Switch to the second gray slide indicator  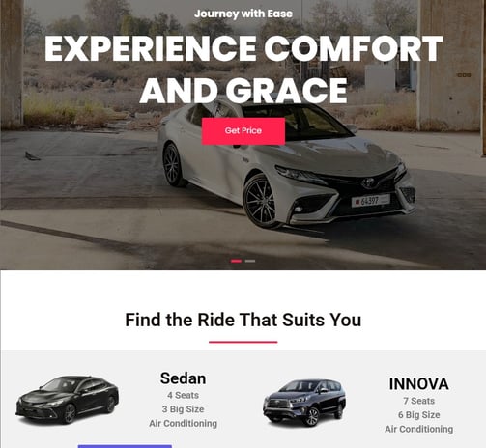point(250,261)
